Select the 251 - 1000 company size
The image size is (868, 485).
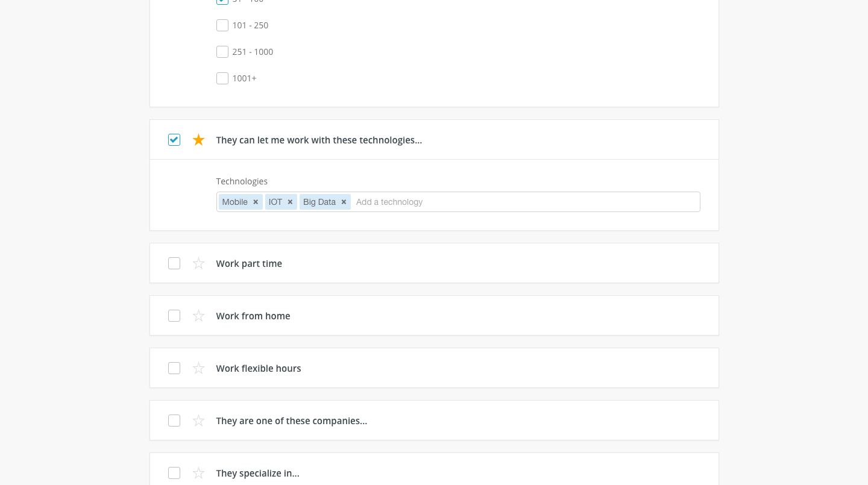pyautogui.click(x=222, y=52)
